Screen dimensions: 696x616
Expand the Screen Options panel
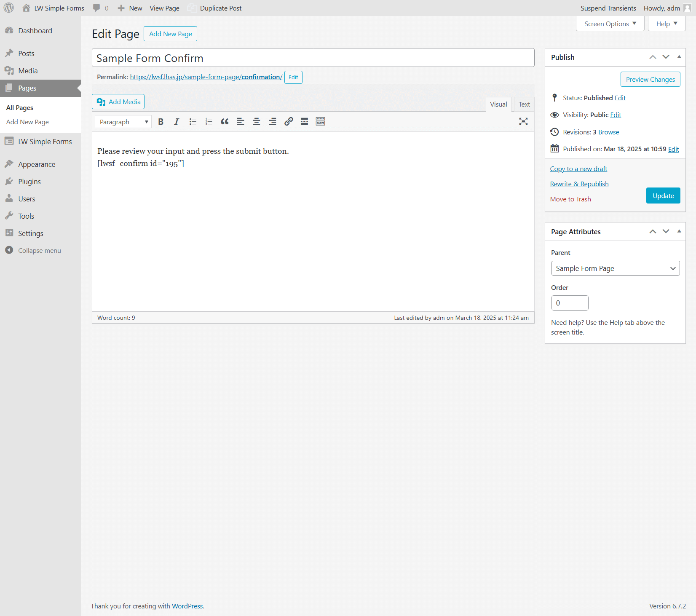610,24
